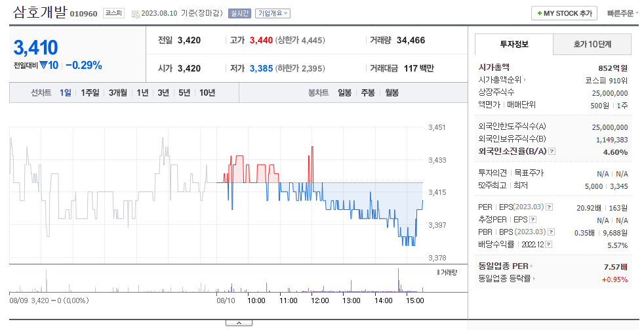
Task: Click the 12:00 time label on chart axis
Action: (320, 300)
